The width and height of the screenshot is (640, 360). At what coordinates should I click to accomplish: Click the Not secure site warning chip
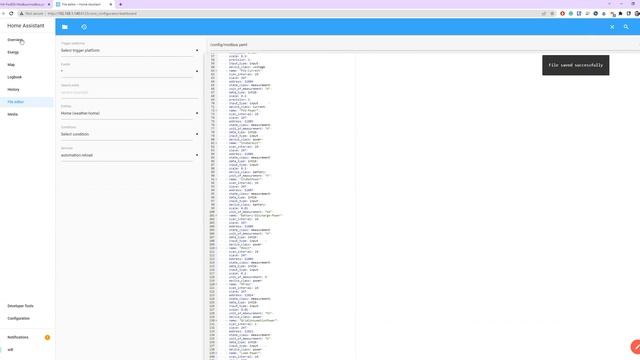(x=32, y=13)
